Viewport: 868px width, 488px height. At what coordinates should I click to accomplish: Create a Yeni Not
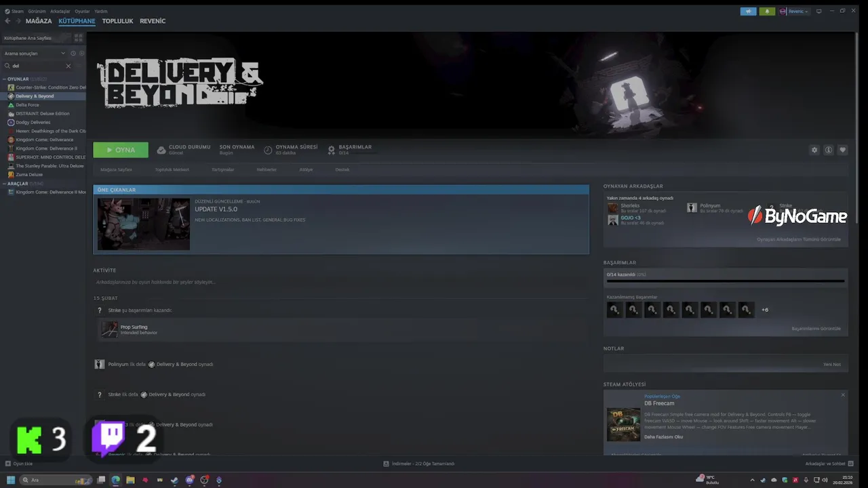[831, 364]
